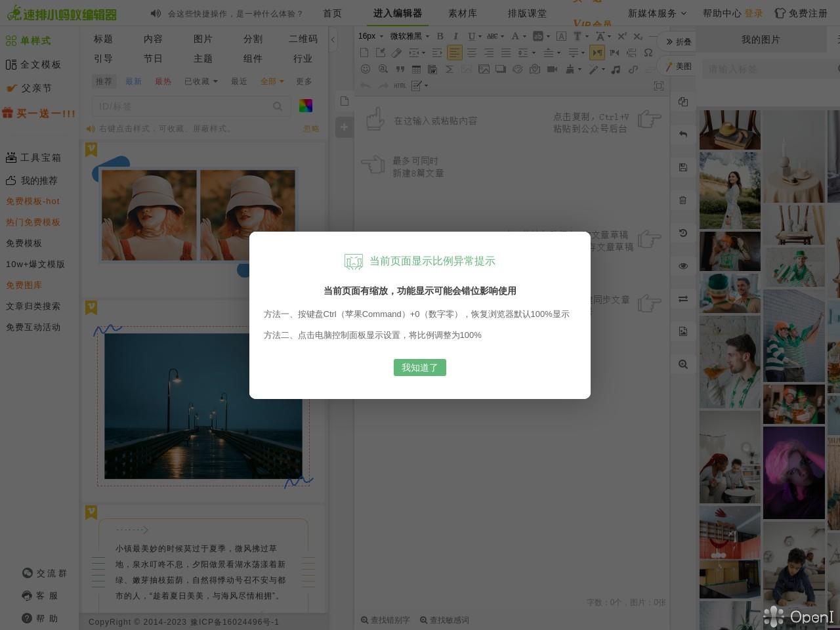The width and height of the screenshot is (840, 630).
Task: Switch to the 二维码 template tab
Action: point(303,39)
